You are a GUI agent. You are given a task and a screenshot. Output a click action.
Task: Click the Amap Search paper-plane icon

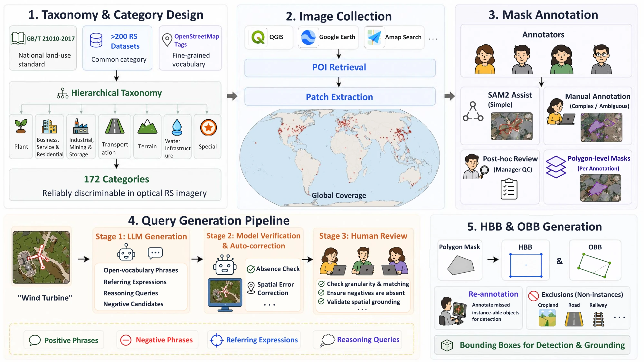[374, 37]
